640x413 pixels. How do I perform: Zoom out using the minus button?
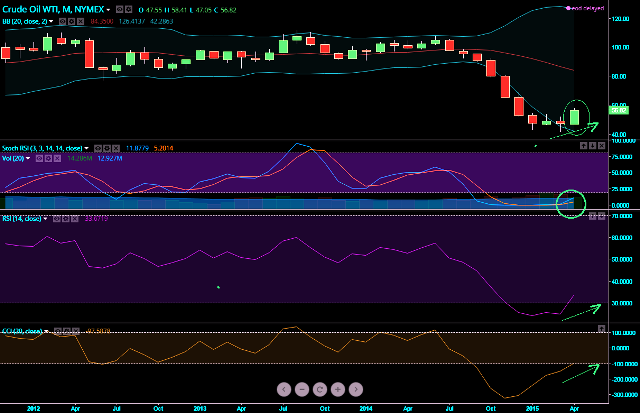pyautogui.click(x=301, y=388)
